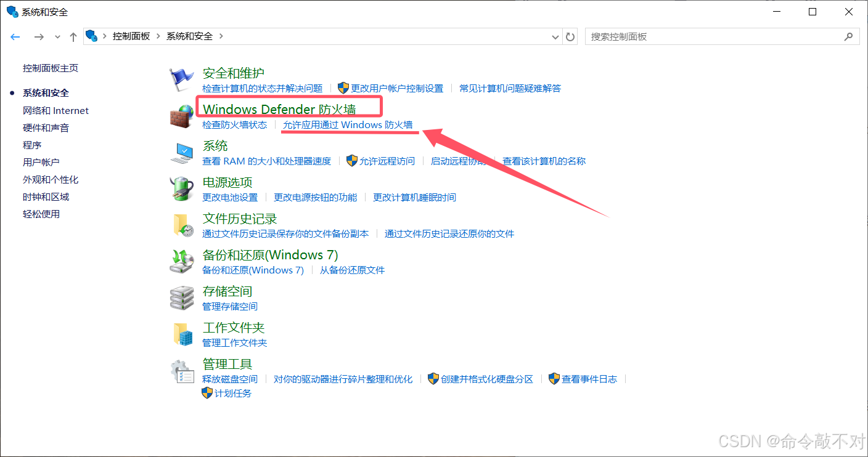This screenshot has width=868, height=457.
Task: Click the Backup and Restore icon
Action: pyautogui.click(x=182, y=262)
